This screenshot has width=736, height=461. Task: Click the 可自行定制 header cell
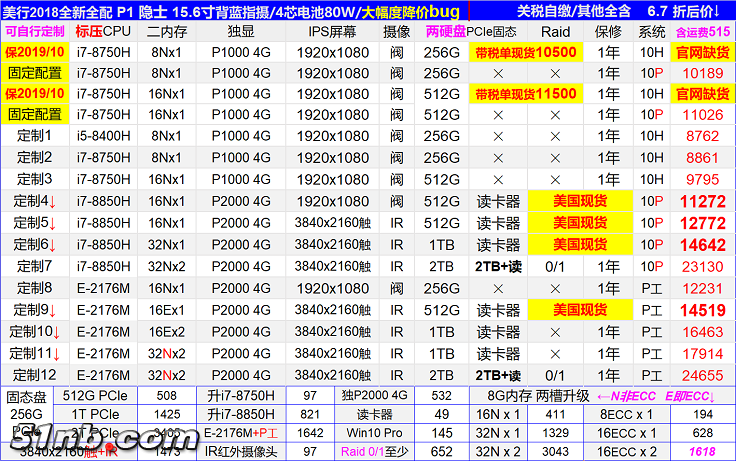(x=35, y=31)
